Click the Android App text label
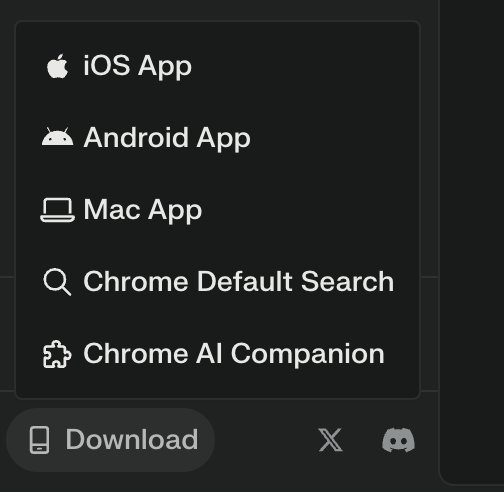Viewport: 504px width, 492px height. coord(167,138)
